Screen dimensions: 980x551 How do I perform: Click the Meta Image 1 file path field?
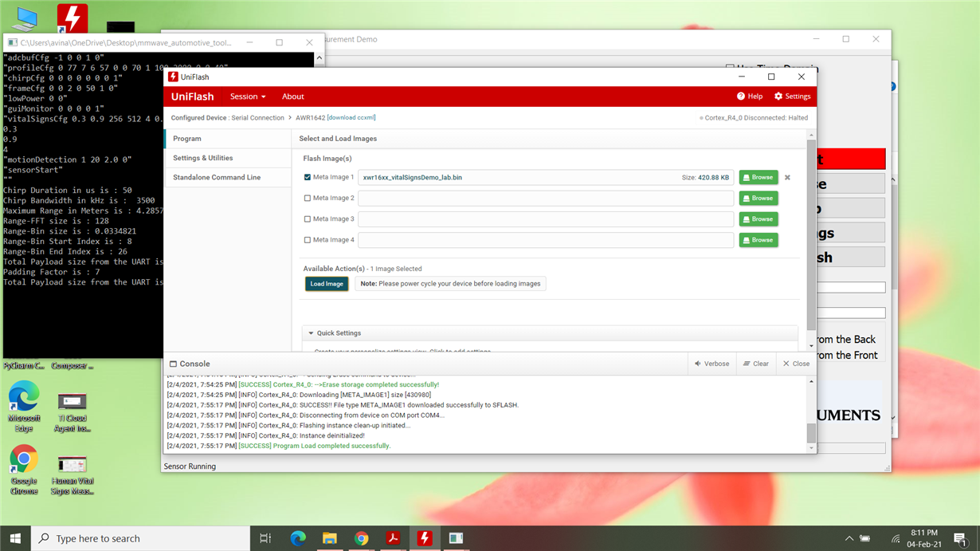tap(546, 178)
